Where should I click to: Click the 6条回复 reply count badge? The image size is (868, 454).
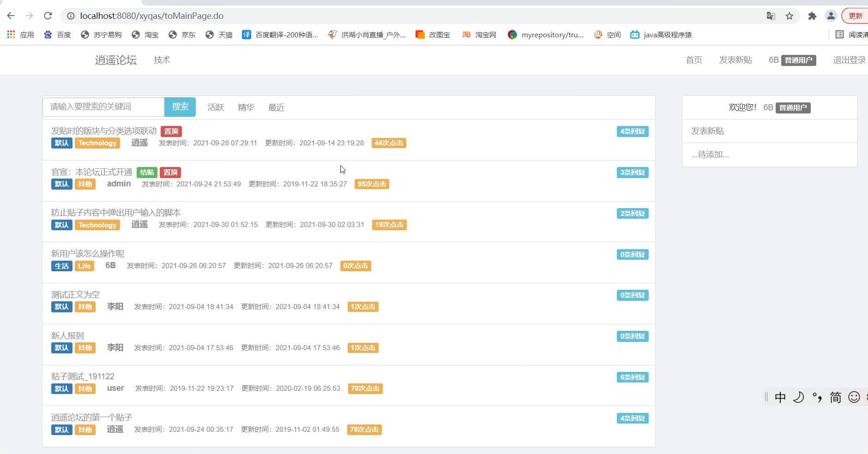click(633, 377)
